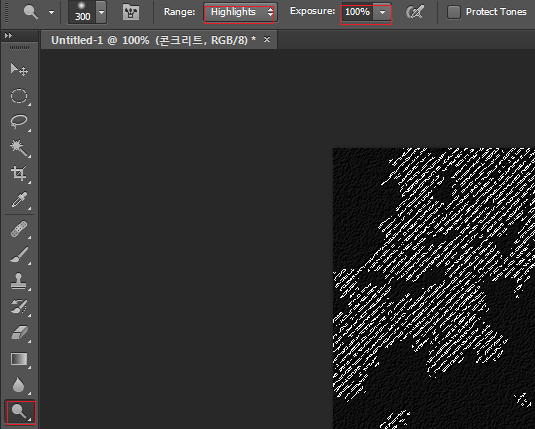Image resolution: width=535 pixels, height=429 pixels.
Task: Select the Elliptical Marquee tool
Action: (x=19, y=96)
